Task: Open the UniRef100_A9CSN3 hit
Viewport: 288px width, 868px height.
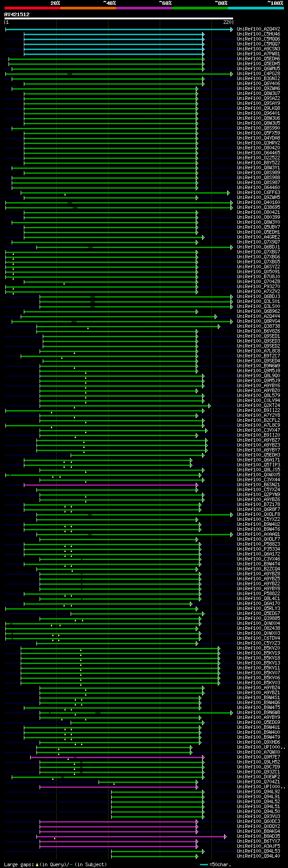Action: pos(258,49)
